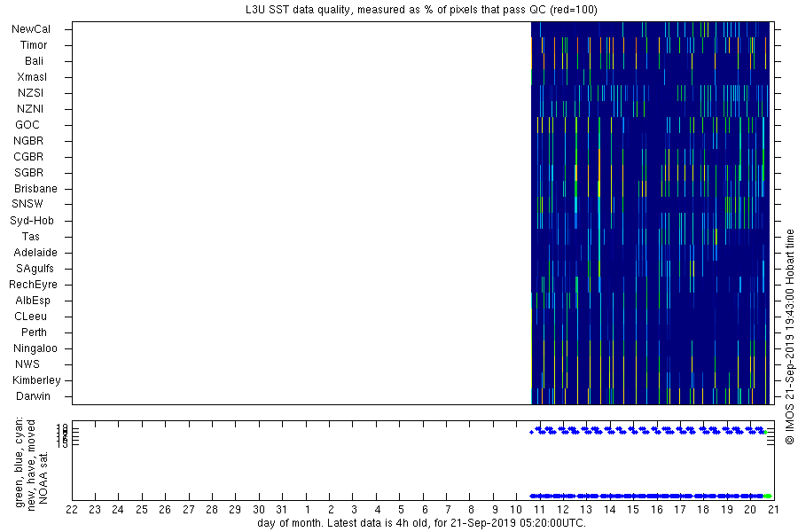This screenshot has width=798, height=532.
Task: Select the SNSW region label
Action: 27,204
